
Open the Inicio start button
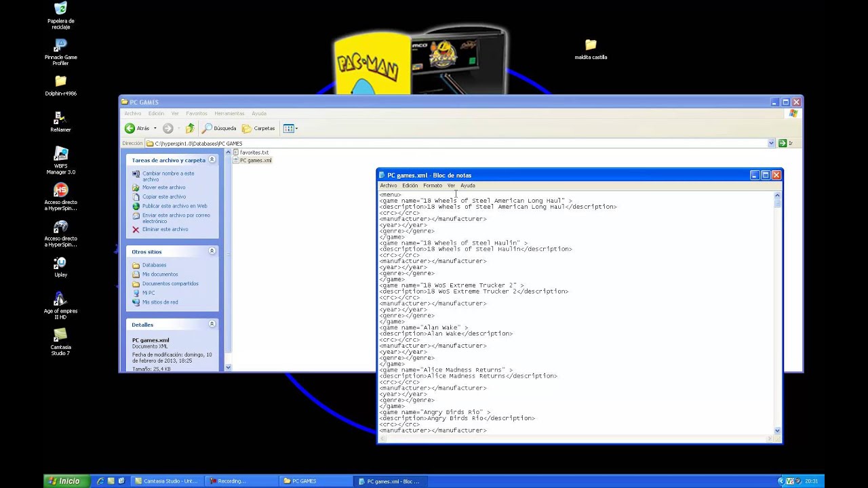click(65, 481)
